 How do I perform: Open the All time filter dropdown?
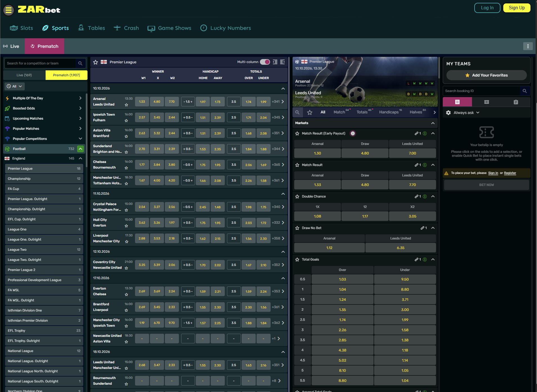pos(14,86)
